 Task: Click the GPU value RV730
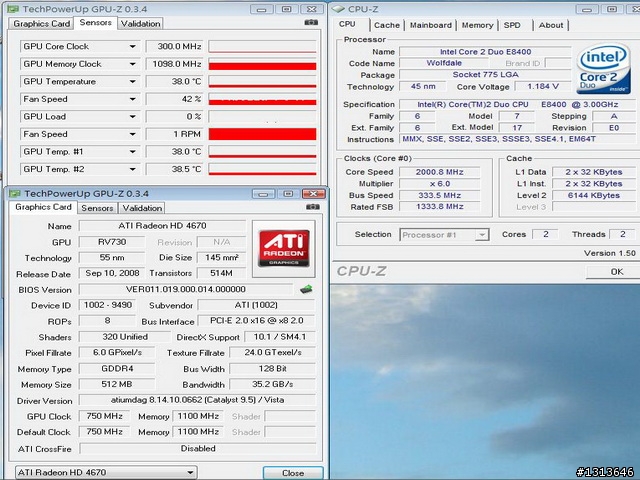(112, 242)
